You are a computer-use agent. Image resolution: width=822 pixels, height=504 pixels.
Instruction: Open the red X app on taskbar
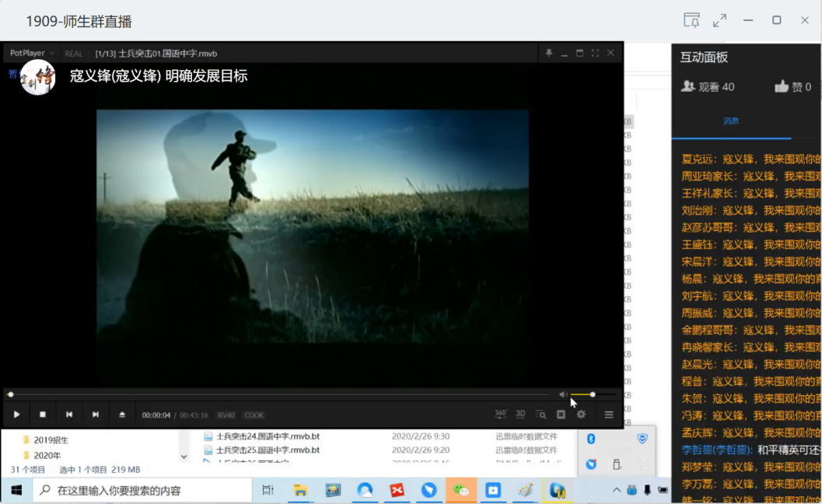tap(397, 490)
